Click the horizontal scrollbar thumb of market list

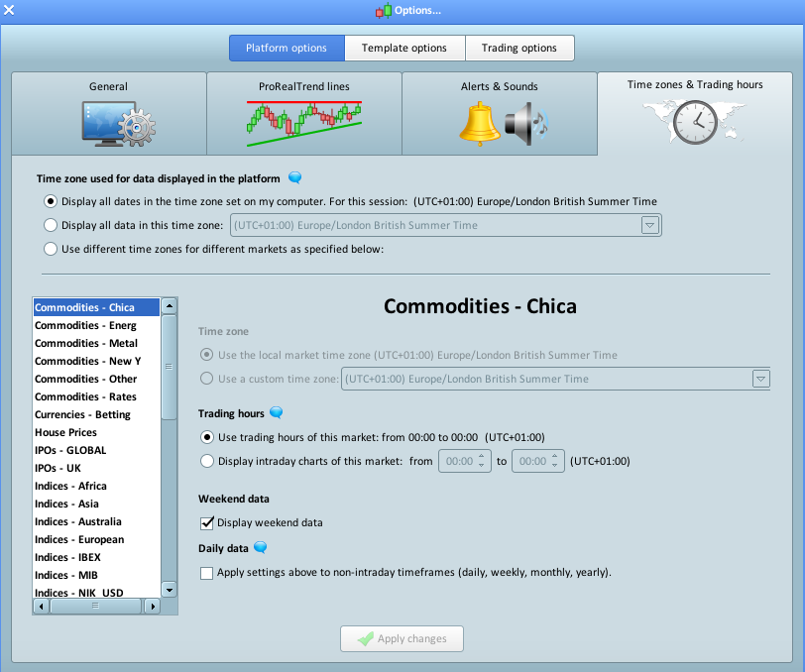pos(95,607)
